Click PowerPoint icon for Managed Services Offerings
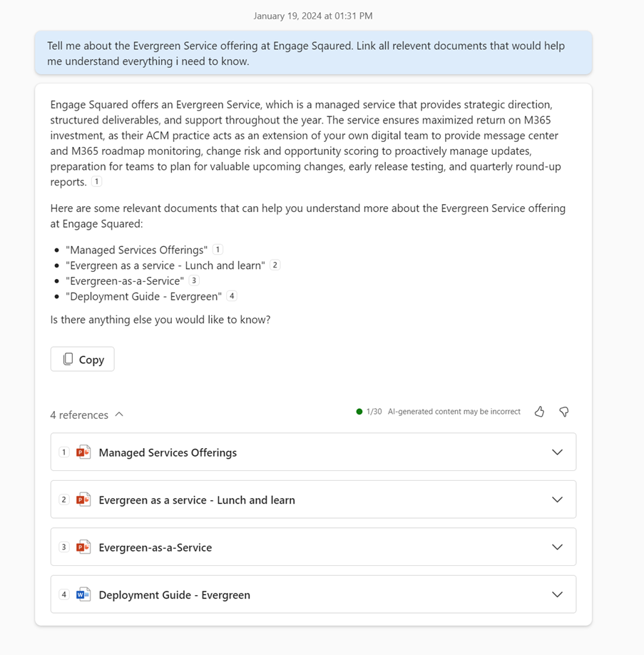This screenshot has width=644, height=655. coord(83,452)
